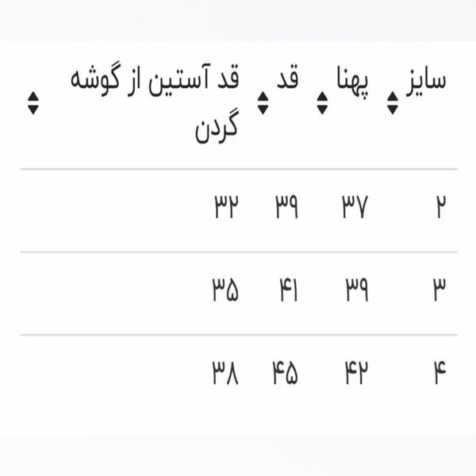The height and width of the screenshot is (476, 476).
Task: Click size ۲ cell in first row
Action: [441, 206]
